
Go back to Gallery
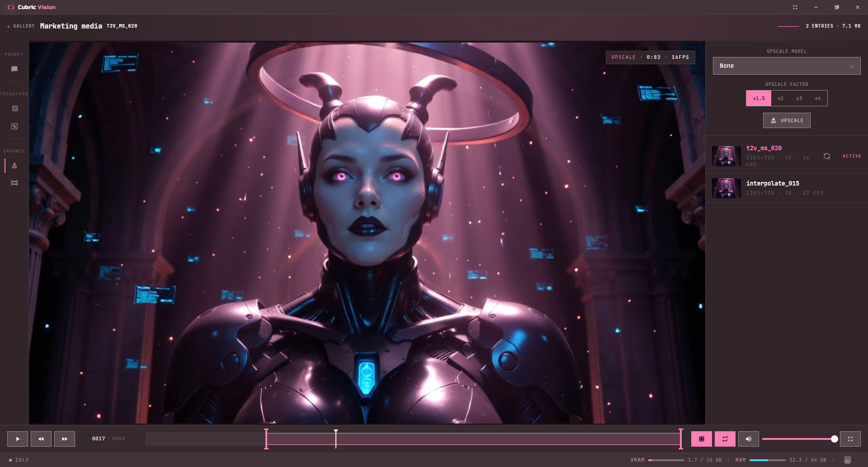tap(21, 26)
